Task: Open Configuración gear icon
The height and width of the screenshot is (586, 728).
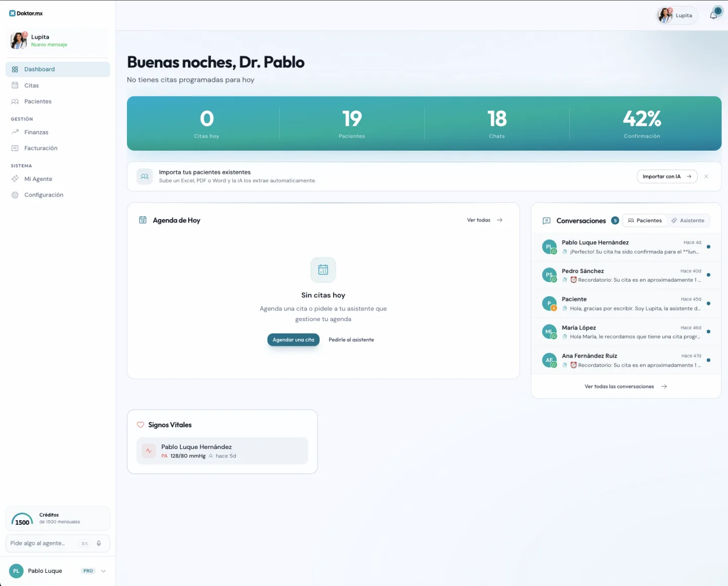Action: click(x=15, y=195)
